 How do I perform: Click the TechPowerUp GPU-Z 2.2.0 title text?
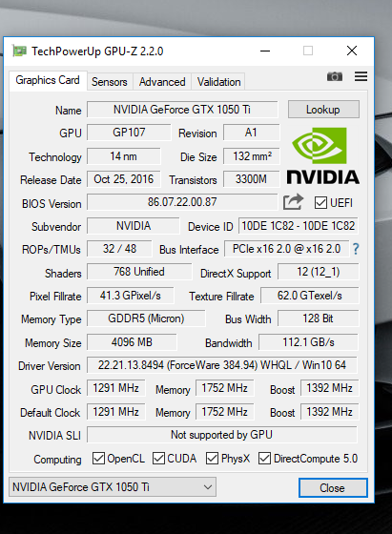click(x=97, y=51)
